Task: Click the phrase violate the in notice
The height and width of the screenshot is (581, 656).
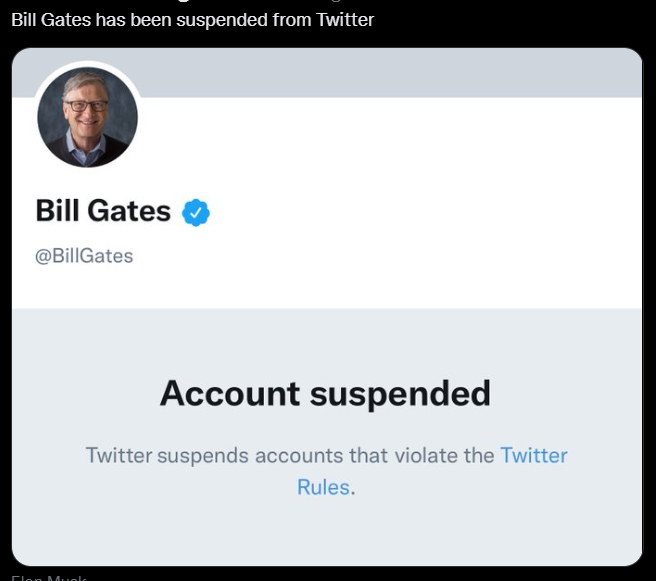Action: click(x=444, y=455)
